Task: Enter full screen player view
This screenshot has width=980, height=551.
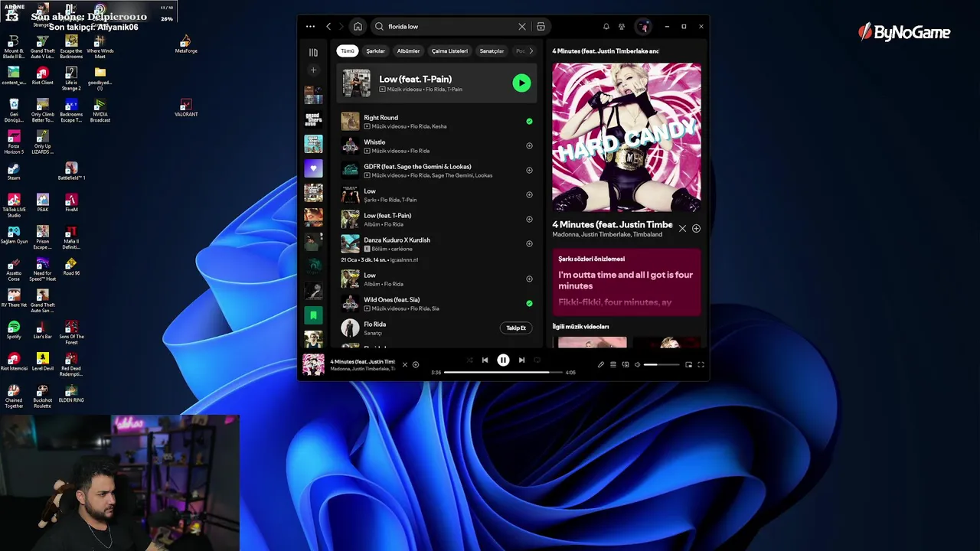Action: (701, 364)
